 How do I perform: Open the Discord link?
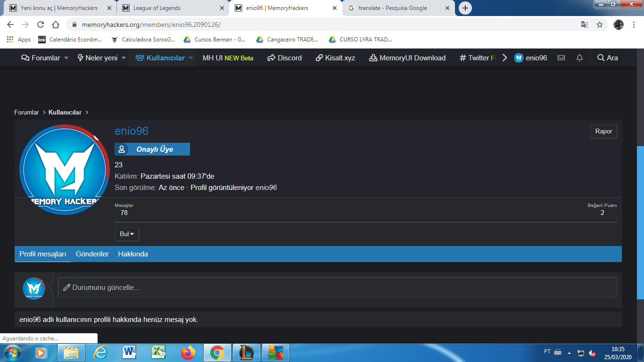click(x=284, y=58)
